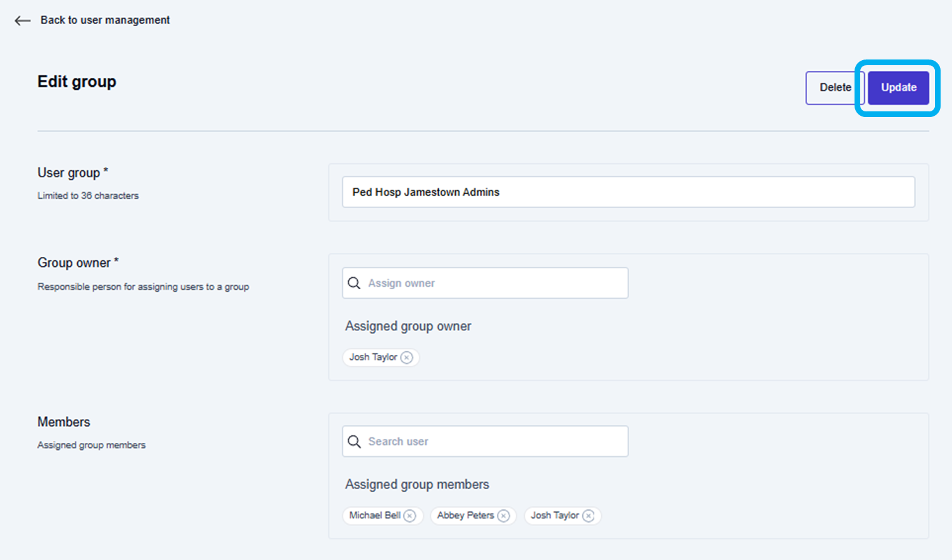Click the Assigned group members heading
Viewport: 952px width, 560px height.
pos(416,485)
